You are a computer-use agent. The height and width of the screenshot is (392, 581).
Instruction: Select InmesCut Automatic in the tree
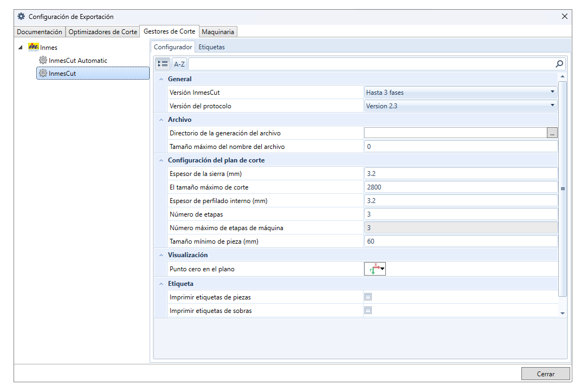(78, 60)
